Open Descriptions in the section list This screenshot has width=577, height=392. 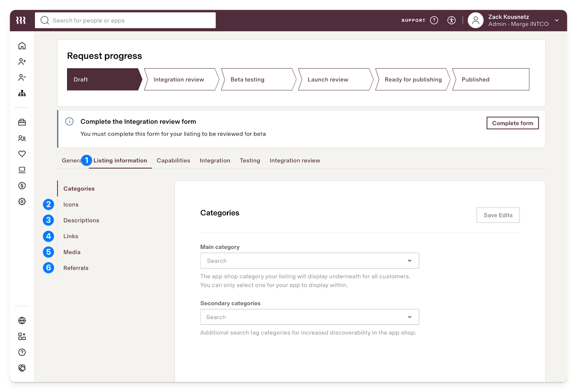[x=81, y=220]
